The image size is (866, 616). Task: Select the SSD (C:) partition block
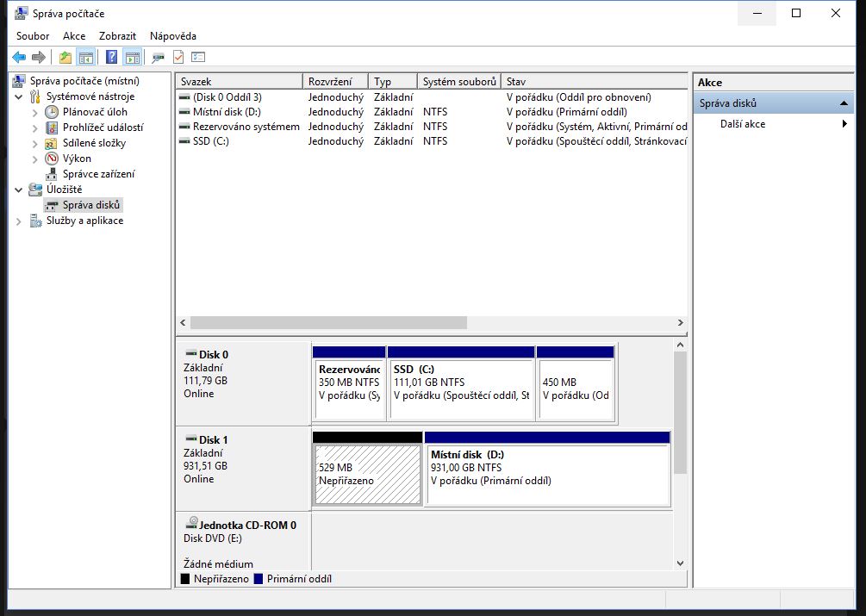(461, 389)
